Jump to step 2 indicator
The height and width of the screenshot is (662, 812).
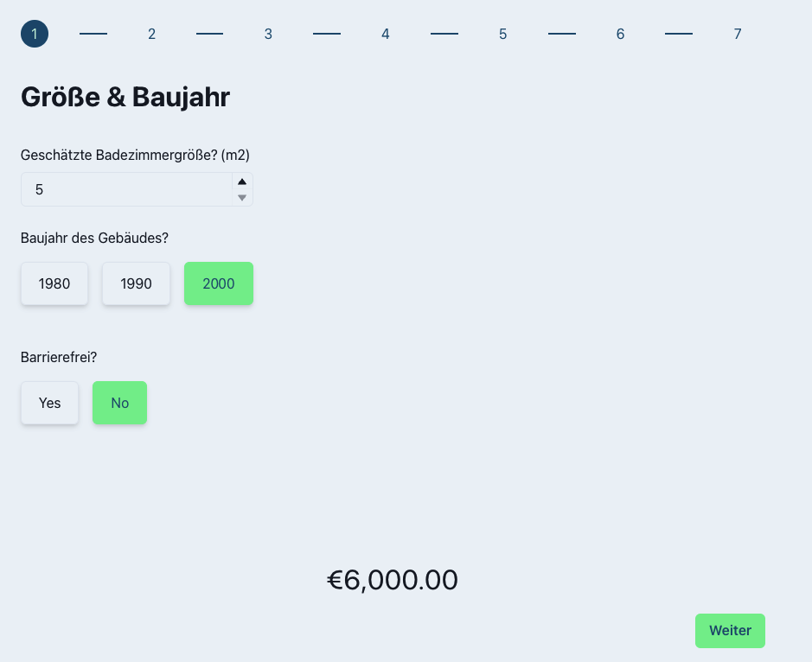click(151, 34)
